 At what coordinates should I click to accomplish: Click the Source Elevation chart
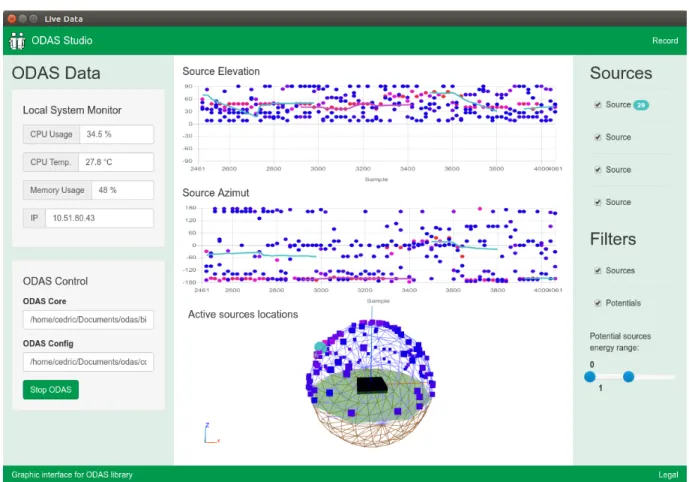pos(372,132)
